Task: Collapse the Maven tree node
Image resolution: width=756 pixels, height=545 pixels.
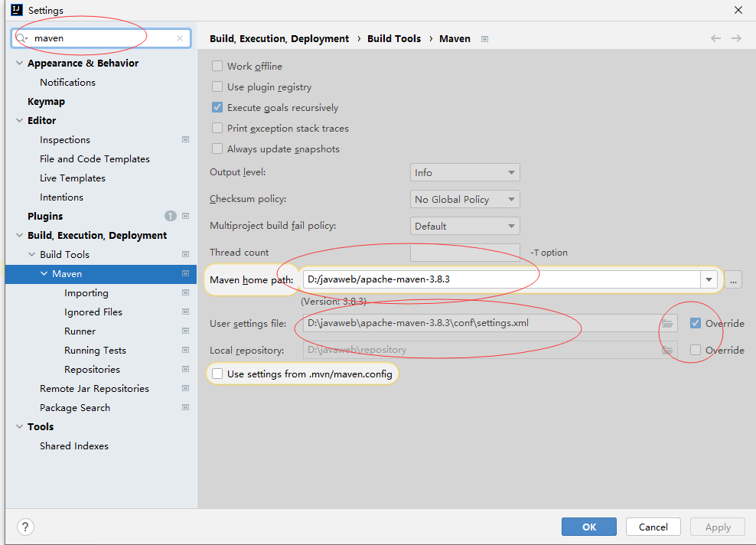Action: click(44, 273)
